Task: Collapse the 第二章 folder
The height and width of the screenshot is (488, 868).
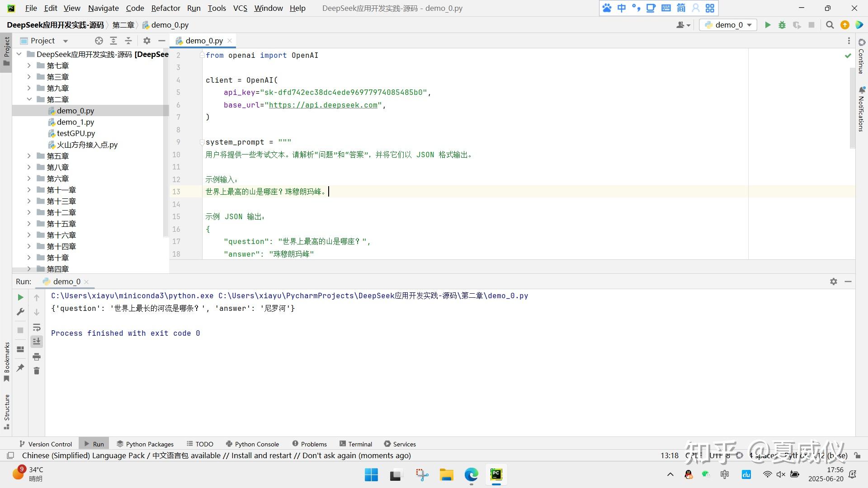Action: pyautogui.click(x=29, y=99)
